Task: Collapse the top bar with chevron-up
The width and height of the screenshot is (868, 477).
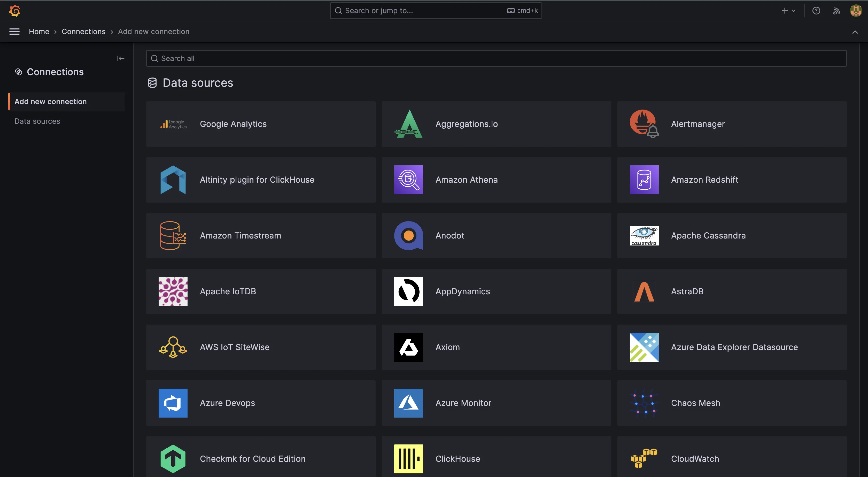Action: [x=855, y=32]
